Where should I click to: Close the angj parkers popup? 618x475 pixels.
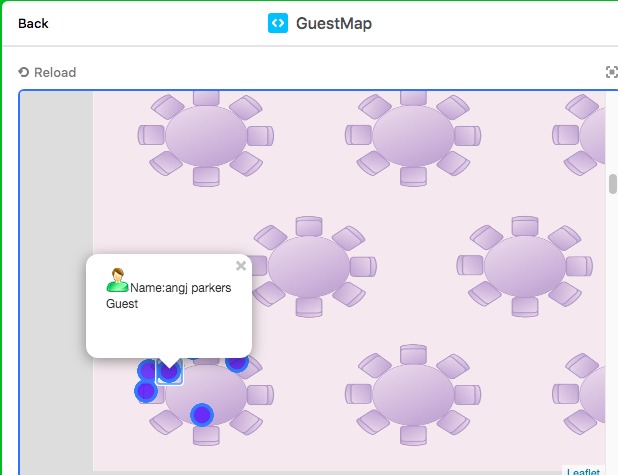(x=241, y=266)
